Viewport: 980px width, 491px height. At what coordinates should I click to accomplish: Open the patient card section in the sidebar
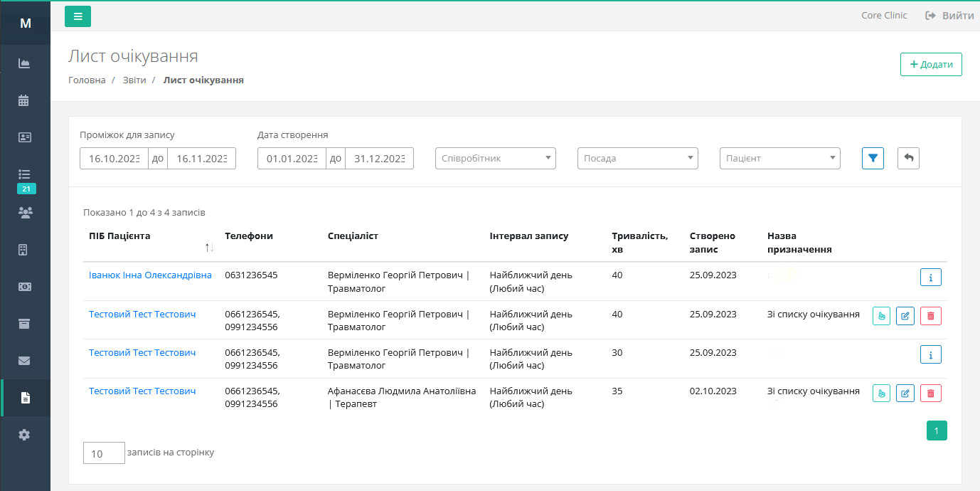pyautogui.click(x=25, y=137)
